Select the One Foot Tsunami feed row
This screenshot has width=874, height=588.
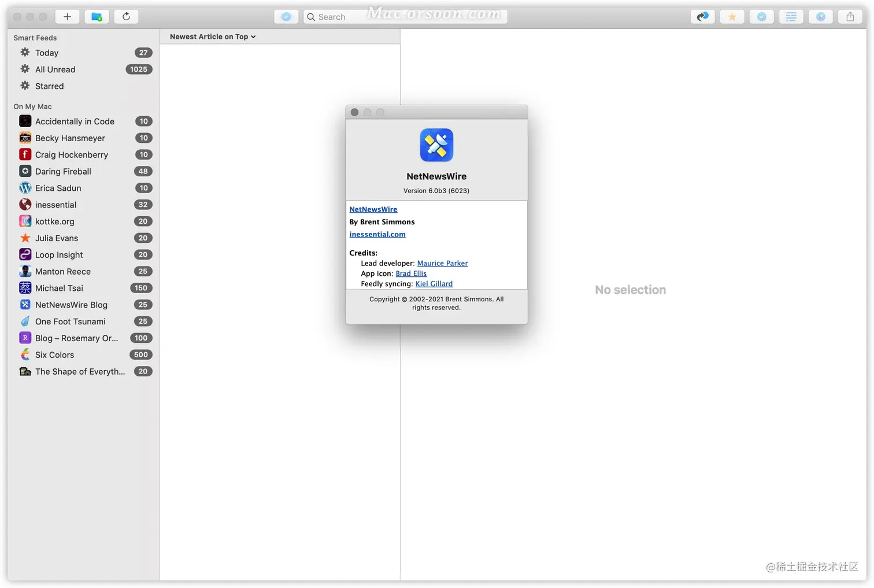[83, 321]
